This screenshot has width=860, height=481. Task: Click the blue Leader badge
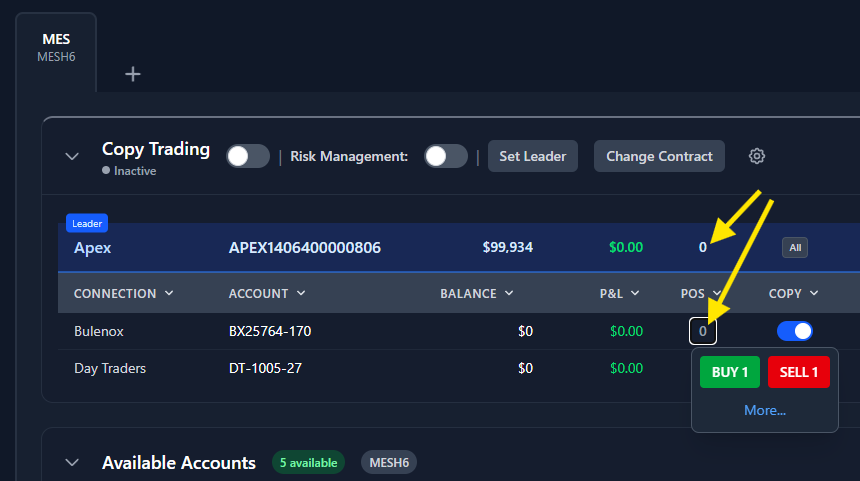[87, 223]
